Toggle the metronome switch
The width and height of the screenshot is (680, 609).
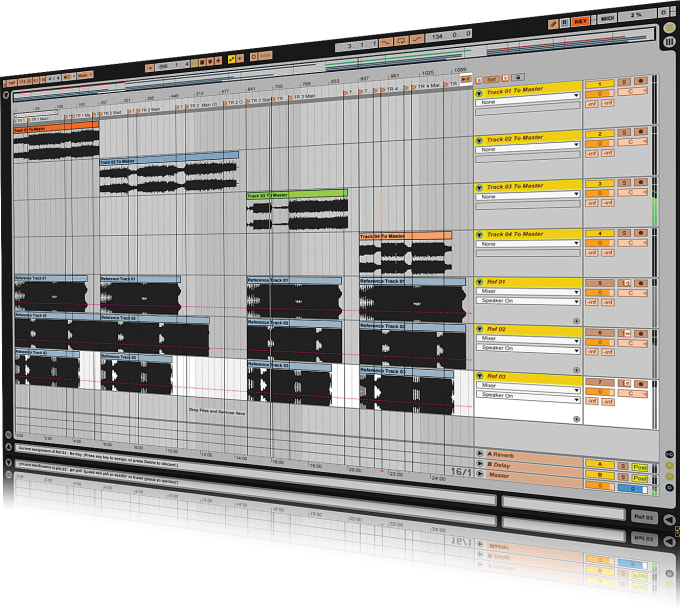[67, 77]
